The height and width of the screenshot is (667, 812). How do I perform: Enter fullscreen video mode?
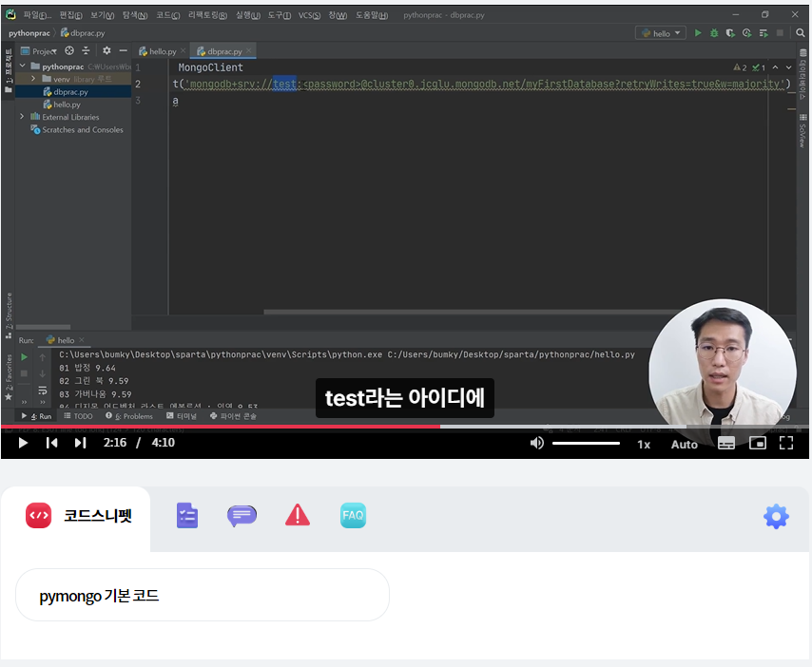click(786, 443)
